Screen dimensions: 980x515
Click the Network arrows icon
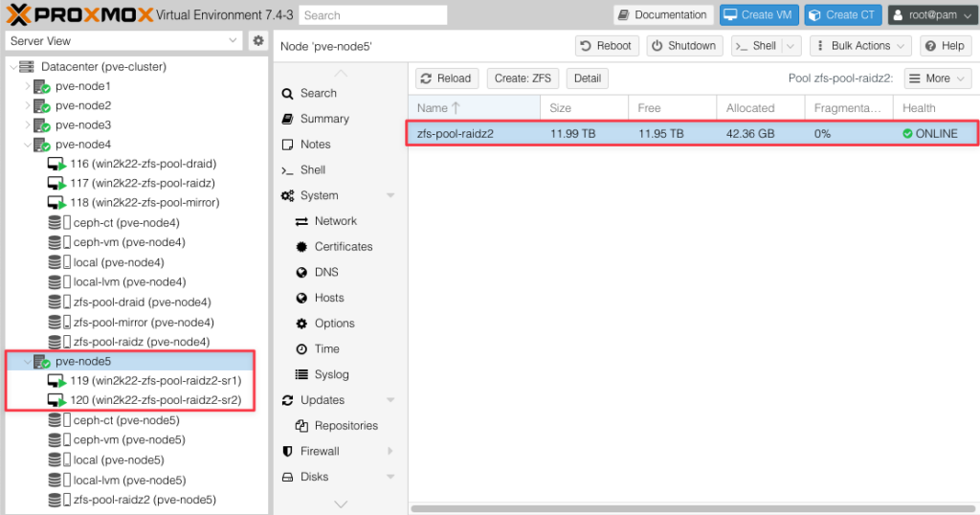pyautogui.click(x=301, y=221)
